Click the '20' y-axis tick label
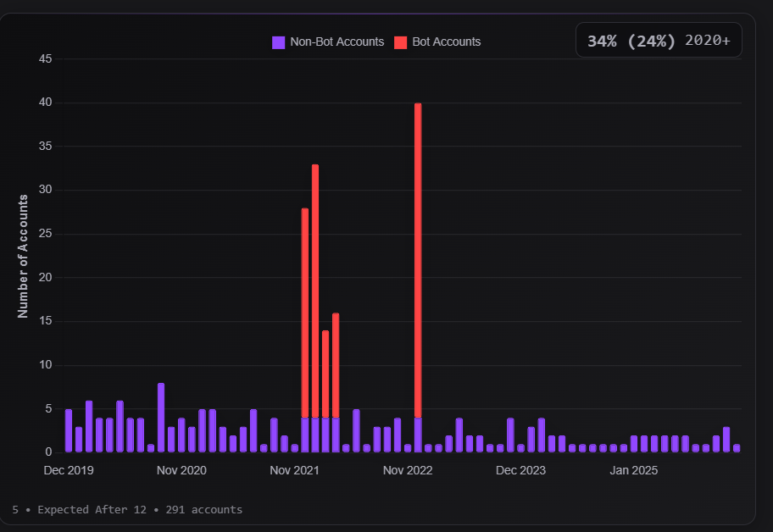The height and width of the screenshot is (532, 773). point(46,277)
